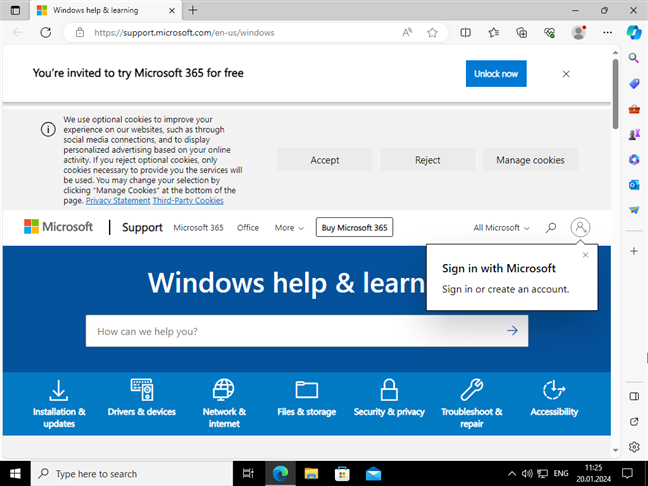Close the Sign in with Microsoft popup
648x486 pixels.
[x=585, y=255]
